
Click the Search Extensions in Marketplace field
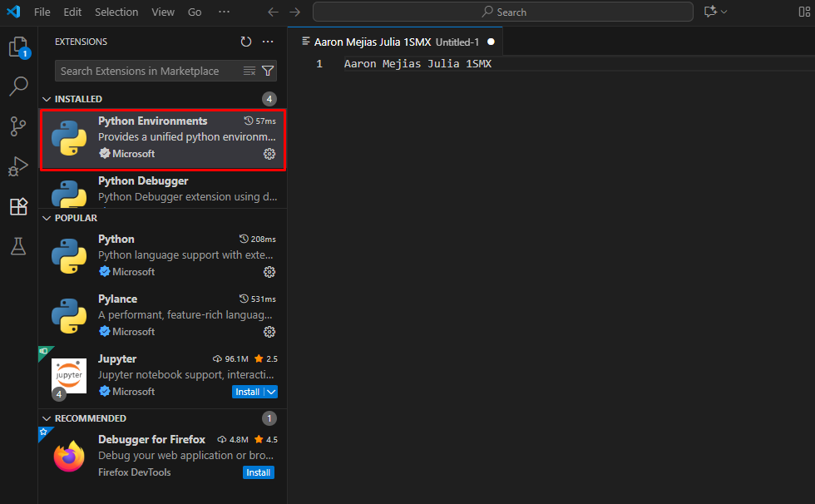tap(146, 72)
